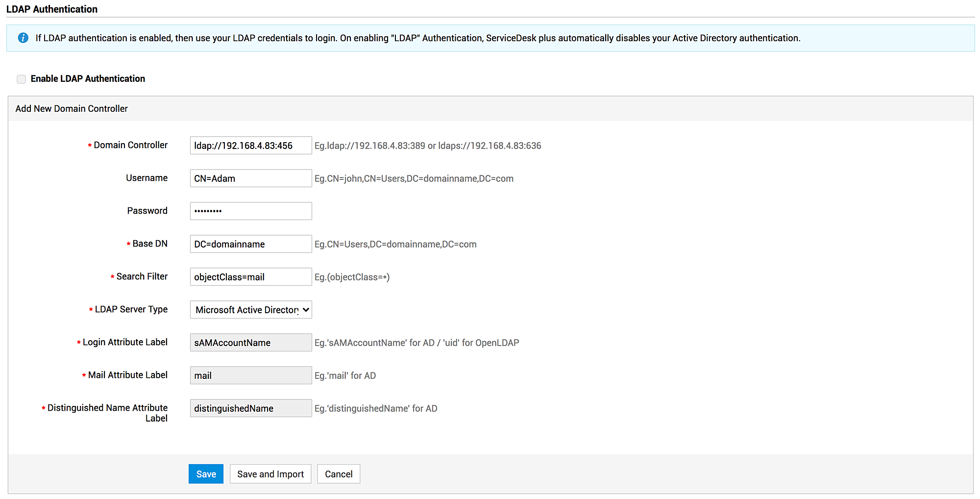Cancel the domain controller form
The image size is (980, 499).
(338, 474)
